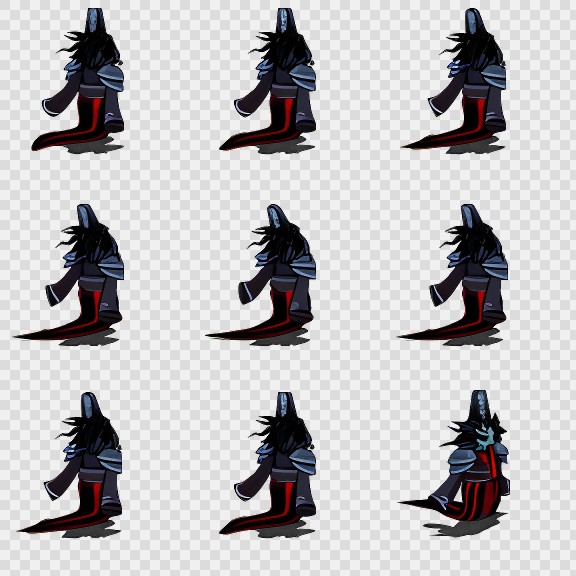This screenshot has width=576, height=576.
Task: Pick the last sprite frame in top row
Action: (454, 80)
